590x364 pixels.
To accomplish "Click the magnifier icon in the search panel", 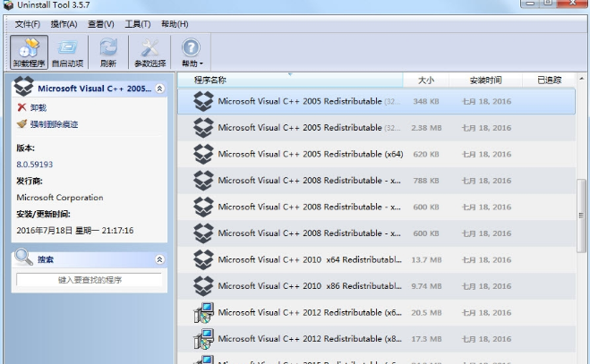I will pos(23,257).
